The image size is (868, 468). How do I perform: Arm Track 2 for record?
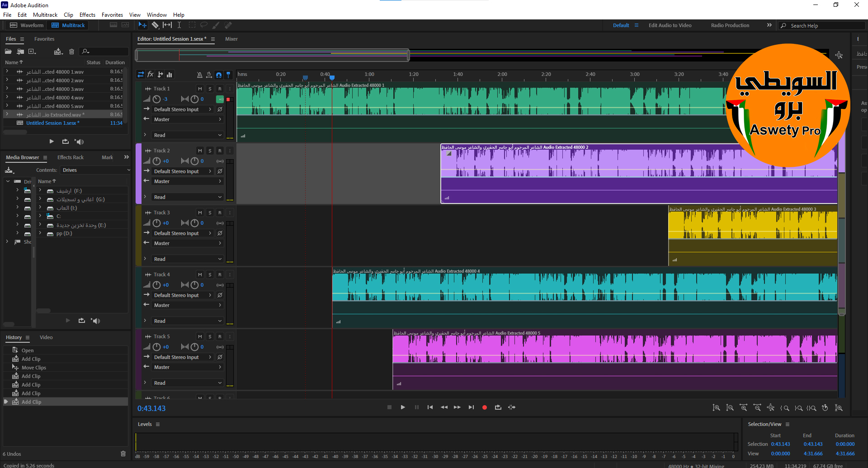(220, 151)
